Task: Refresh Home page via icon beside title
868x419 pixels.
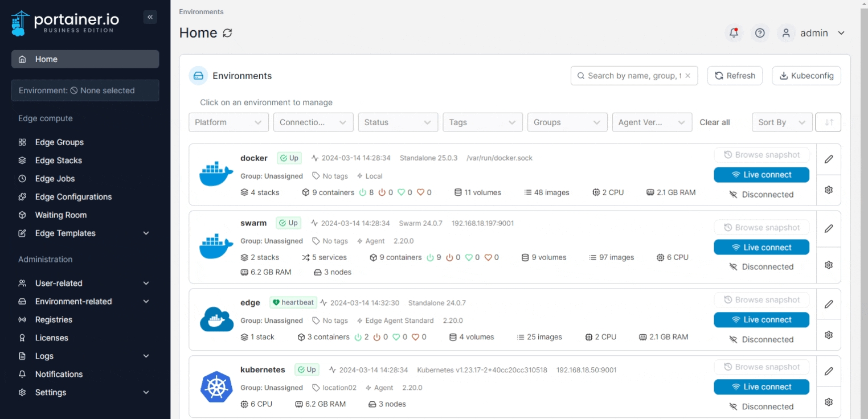Action: pos(227,33)
